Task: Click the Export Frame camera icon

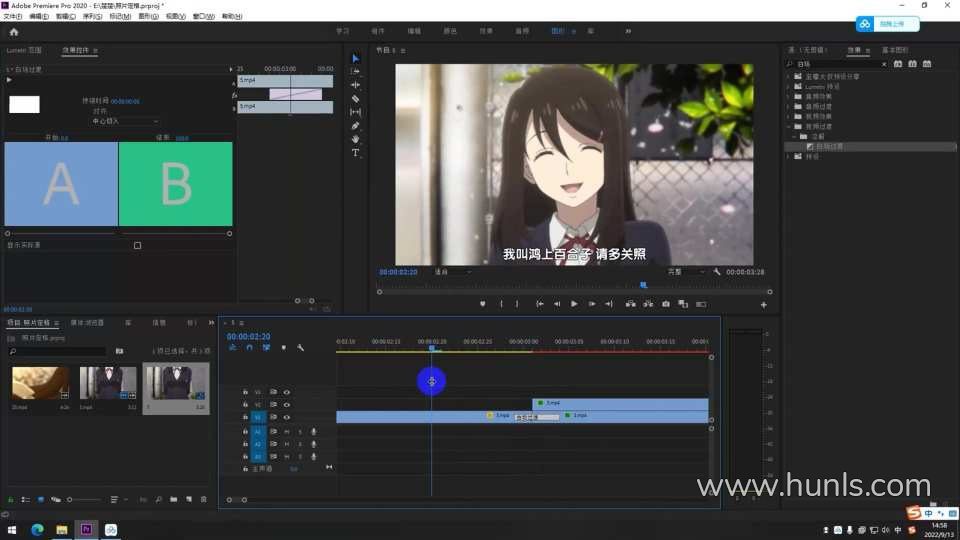Action: click(x=665, y=304)
